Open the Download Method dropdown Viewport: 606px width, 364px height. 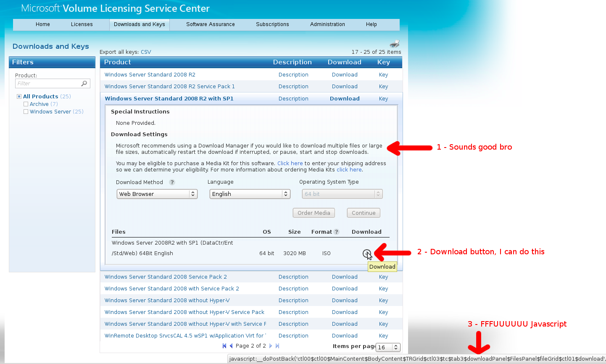pyautogui.click(x=157, y=194)
